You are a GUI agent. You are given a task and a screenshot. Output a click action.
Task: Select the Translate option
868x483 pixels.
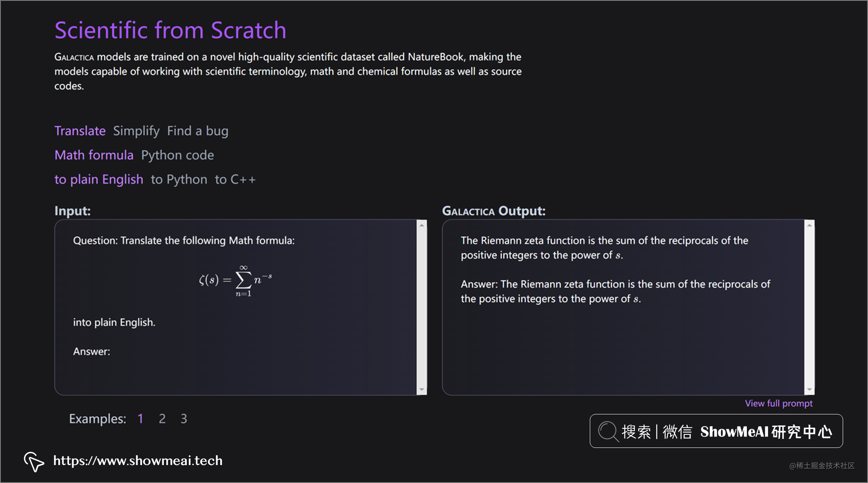click(80, 131)
